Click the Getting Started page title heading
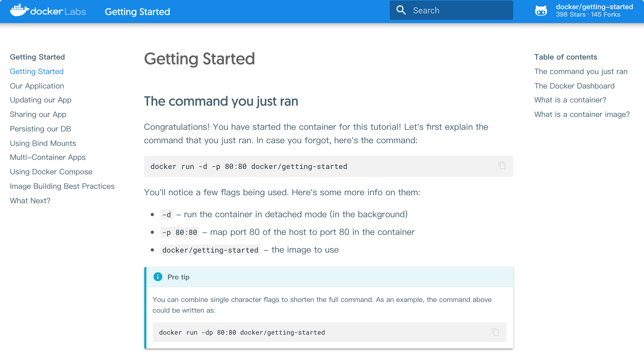Viewport: 644px width, 362px height. coord(199,59)
